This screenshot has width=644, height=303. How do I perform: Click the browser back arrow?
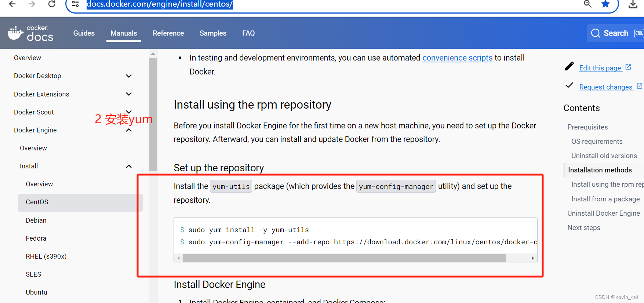(x=12, y=4)
